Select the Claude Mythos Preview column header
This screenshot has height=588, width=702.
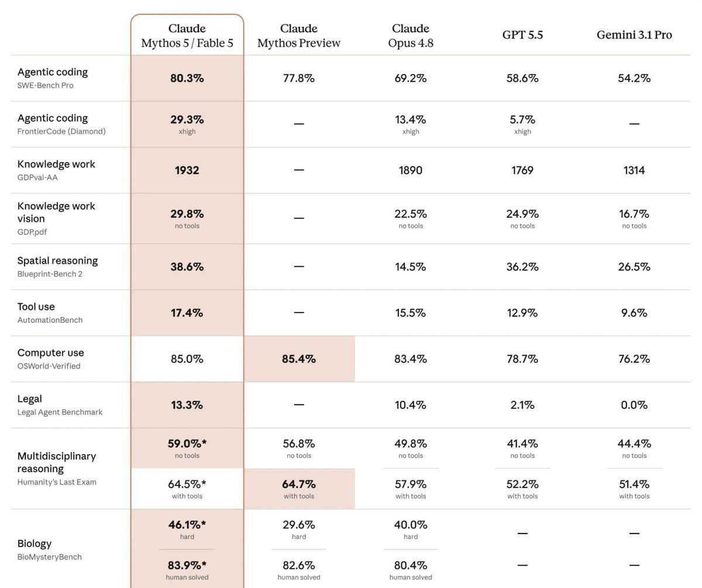299,36
